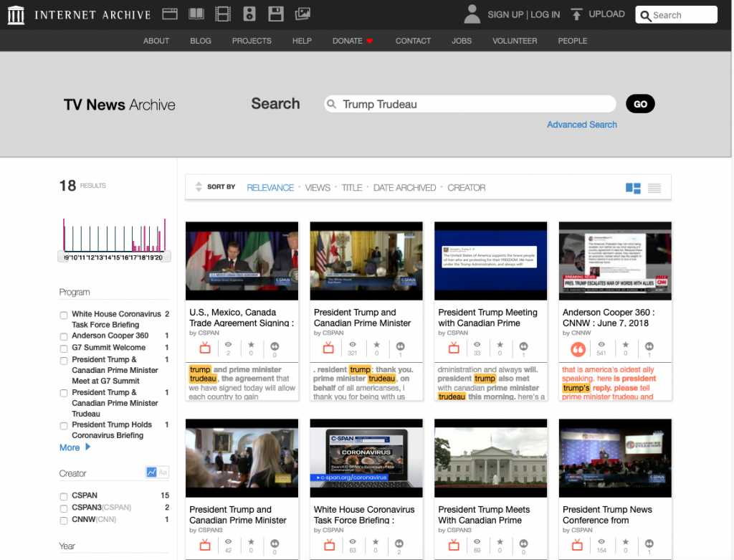Click the Creator chart toggle icon

click(151, 472)
